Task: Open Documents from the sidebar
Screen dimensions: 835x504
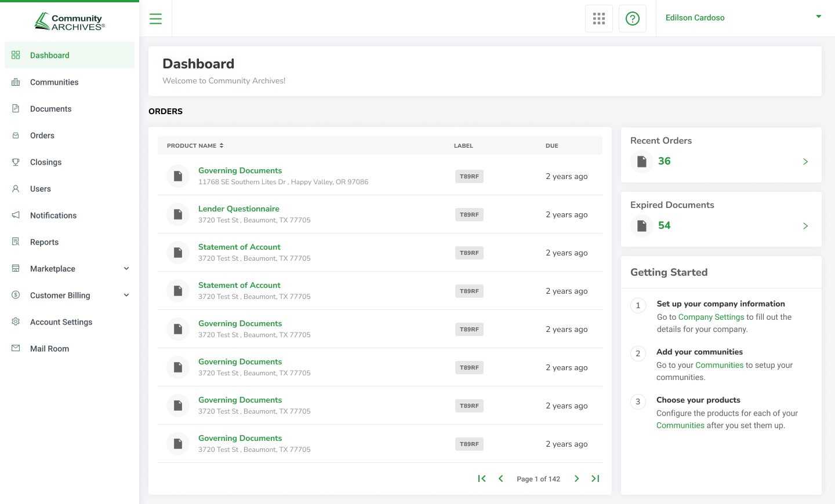Action: (70, 109)
